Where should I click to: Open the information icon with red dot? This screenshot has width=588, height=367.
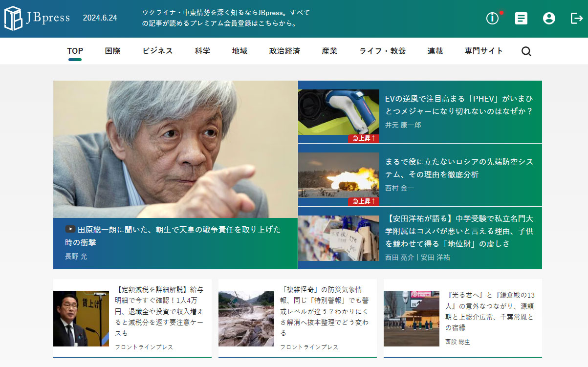pos(493,19)
